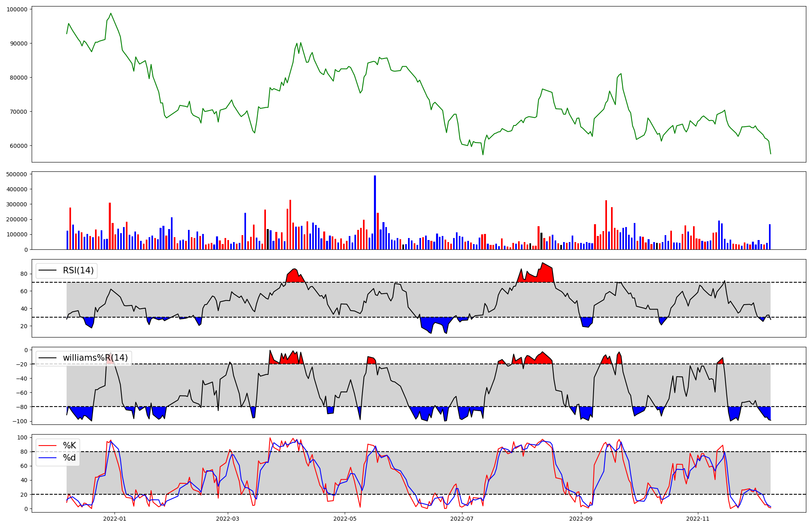Click the 2022-03 date tick label
The width and height of the screenshot is (812, 528).
[x=227, y=519]
